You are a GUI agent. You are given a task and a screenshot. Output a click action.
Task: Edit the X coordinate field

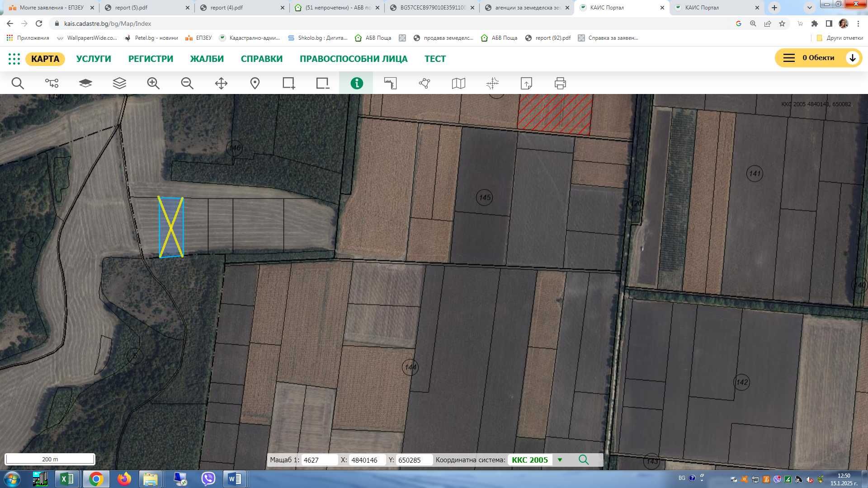click(367, 460)
